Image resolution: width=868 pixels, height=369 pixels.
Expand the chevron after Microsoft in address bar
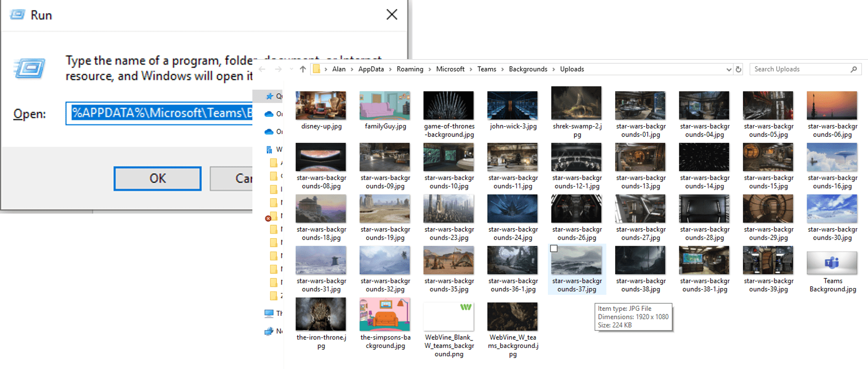coord(471,69)
